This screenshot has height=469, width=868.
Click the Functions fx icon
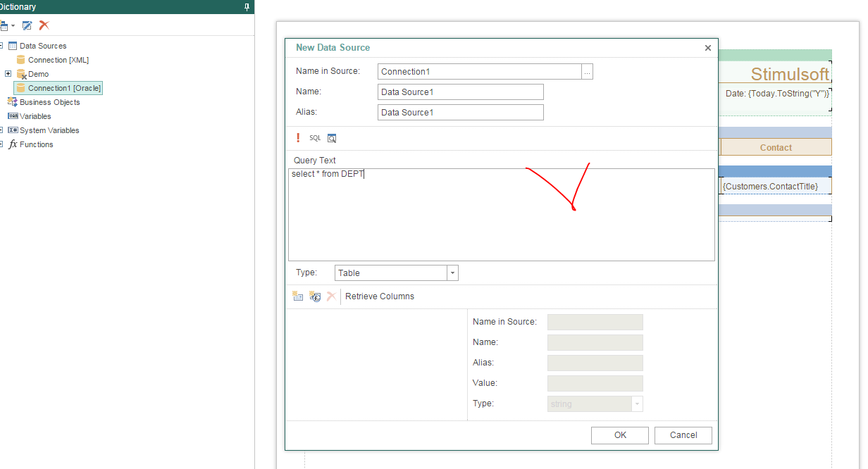pos(13,144)
